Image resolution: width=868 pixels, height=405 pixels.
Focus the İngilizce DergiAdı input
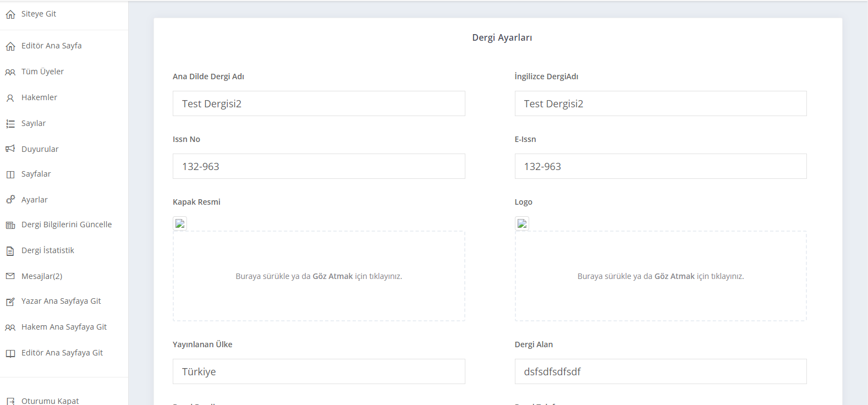660,103
